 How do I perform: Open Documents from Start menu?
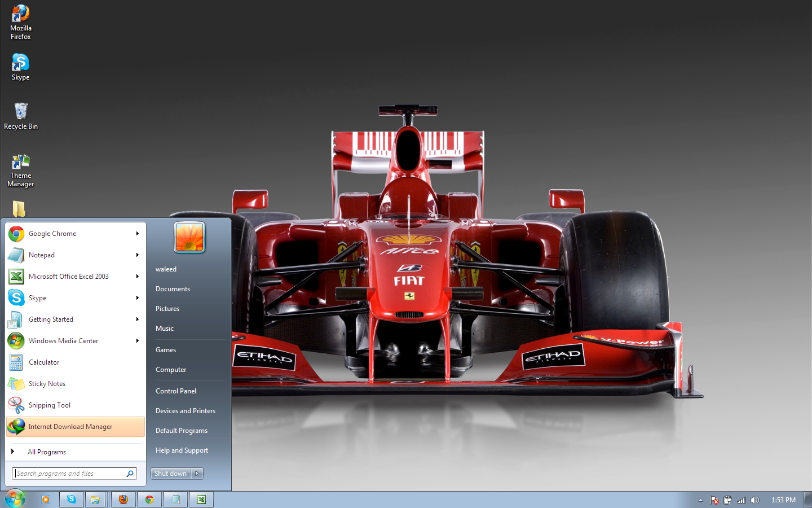173,289
